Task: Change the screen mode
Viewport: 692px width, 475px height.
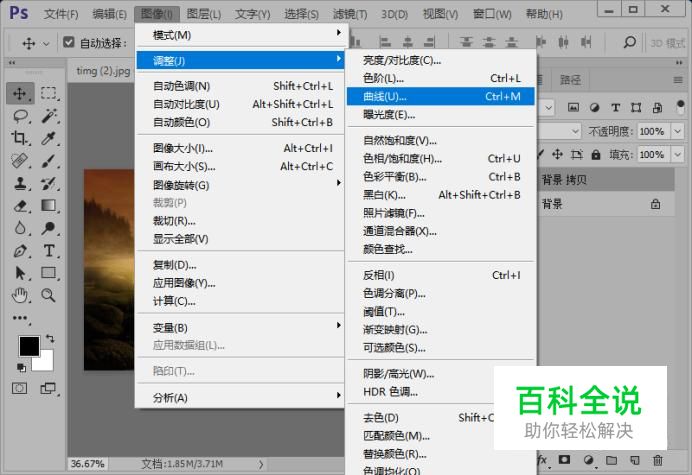Action: coord(48,388)
